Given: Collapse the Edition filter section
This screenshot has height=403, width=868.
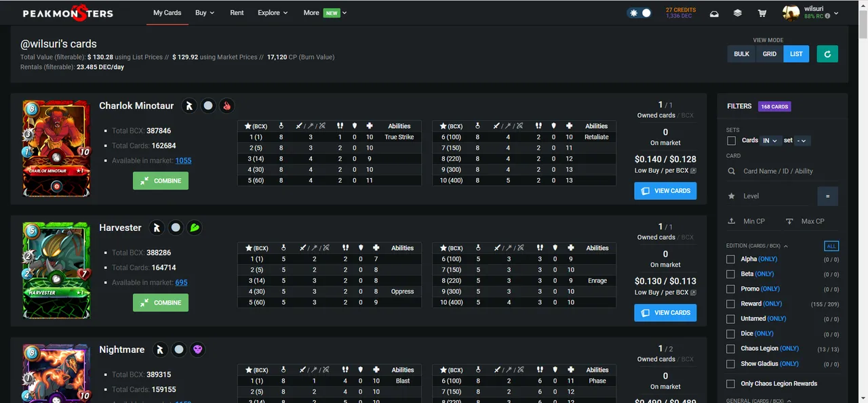Looking at the screenshot, I should (x=757, y=246).
